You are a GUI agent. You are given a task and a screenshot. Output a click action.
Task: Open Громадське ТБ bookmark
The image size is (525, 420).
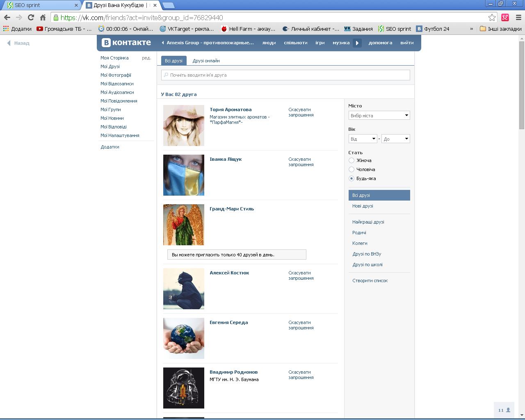[64, 29]
